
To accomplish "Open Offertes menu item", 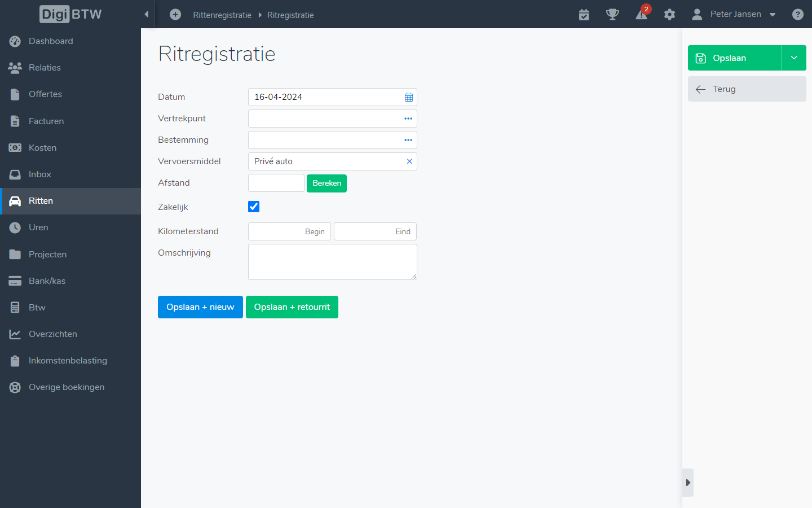I will pyautogui.click(x=70, y=94).
